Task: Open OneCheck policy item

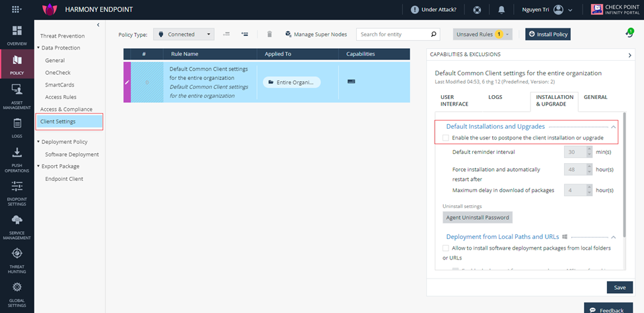Action: (x=58, y=73)
